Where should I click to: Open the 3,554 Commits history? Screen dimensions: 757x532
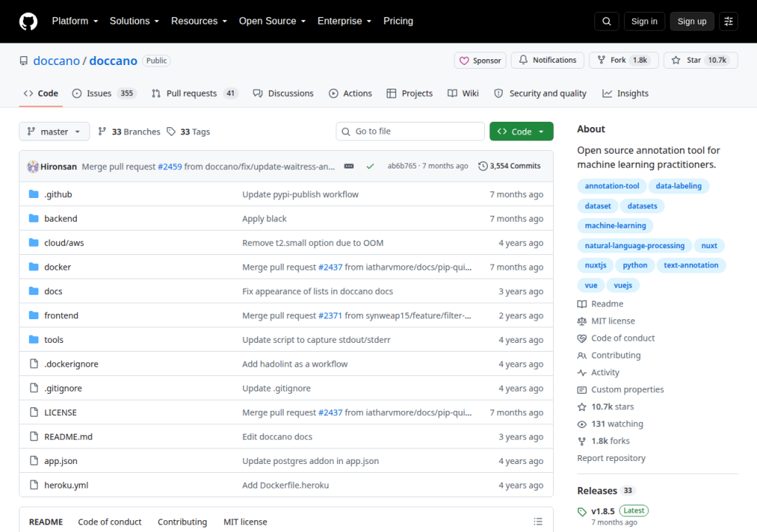[509, 166]
